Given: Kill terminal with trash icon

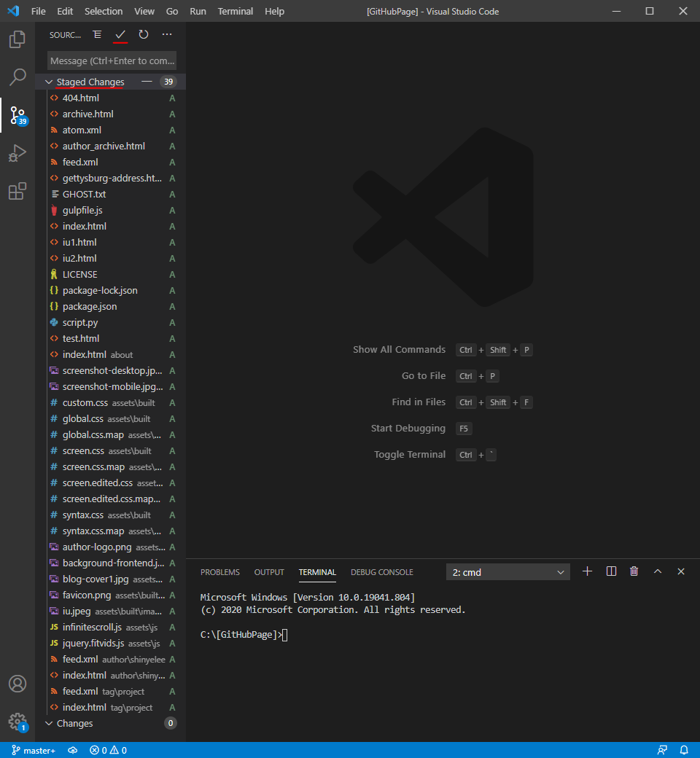Looking at the screenshot, I should [x=634, y=571].
